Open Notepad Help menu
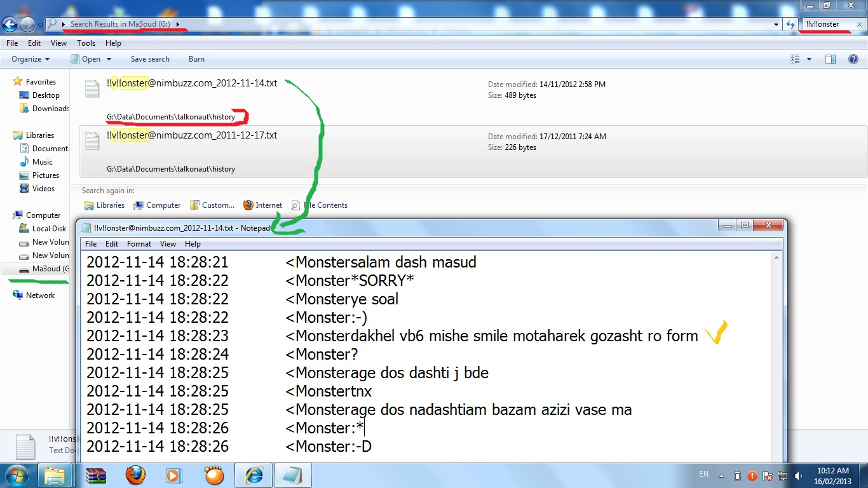 pos(193,244)
